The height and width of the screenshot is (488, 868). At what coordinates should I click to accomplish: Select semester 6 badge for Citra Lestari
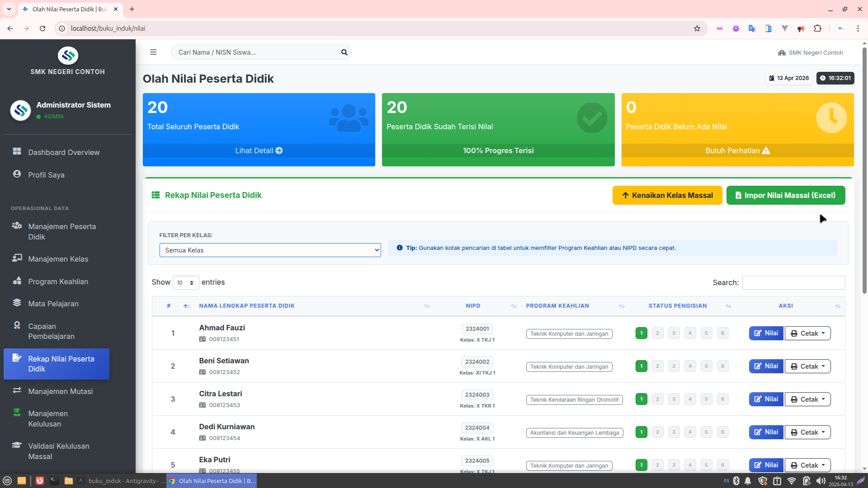722,399
